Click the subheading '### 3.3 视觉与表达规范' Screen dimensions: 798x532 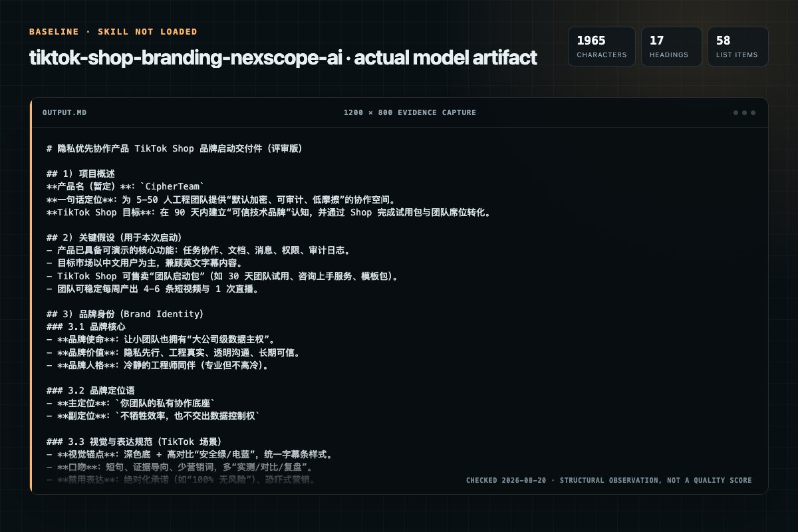click(134, 442)
